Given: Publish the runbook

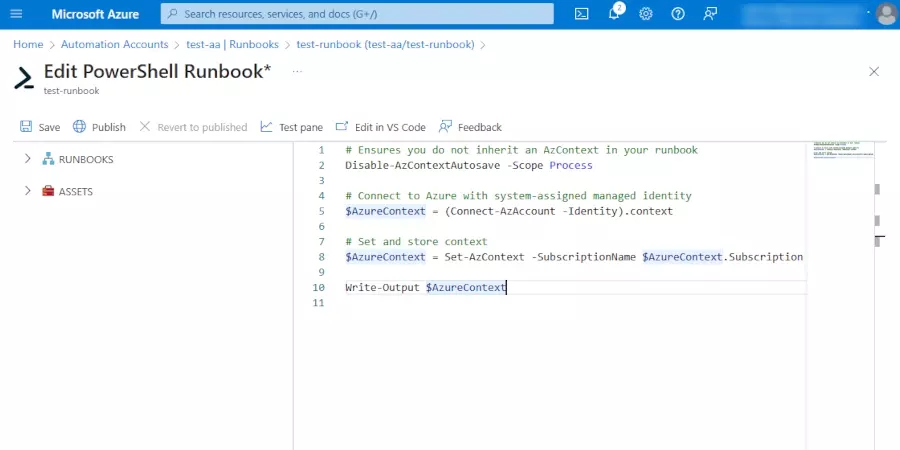Looking at the screenshot, I should 99,127.
